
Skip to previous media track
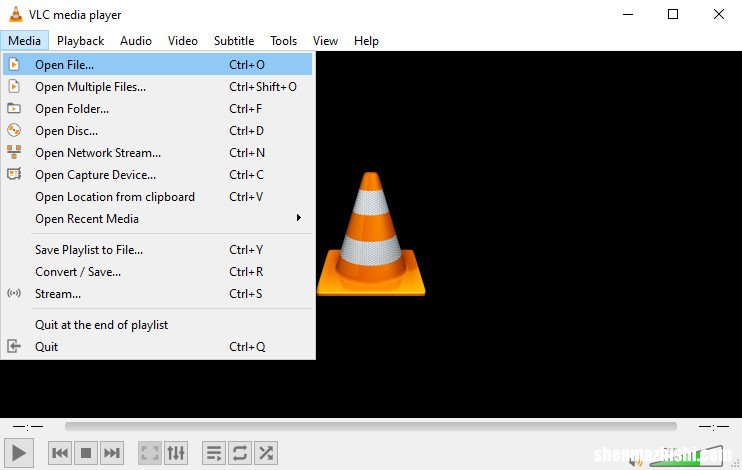click(x=60, y=453)
